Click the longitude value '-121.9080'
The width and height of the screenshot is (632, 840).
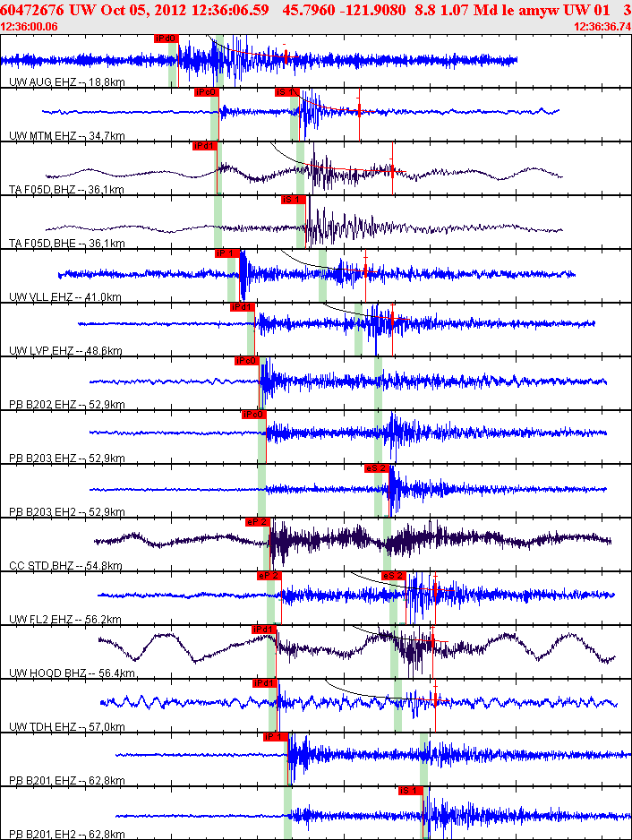372,10
